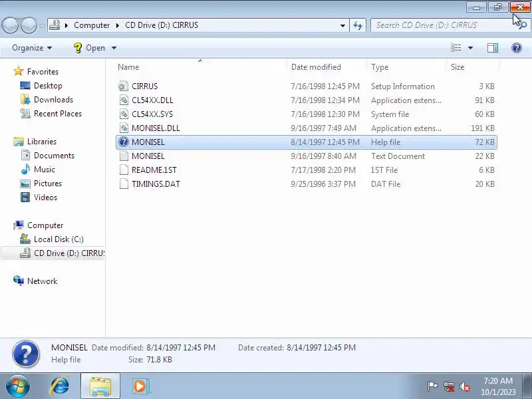Viewport: 532px width, 399px height.
Task: Click the taskbar clock showing 7:20 AM
Action: pos(498,386)
